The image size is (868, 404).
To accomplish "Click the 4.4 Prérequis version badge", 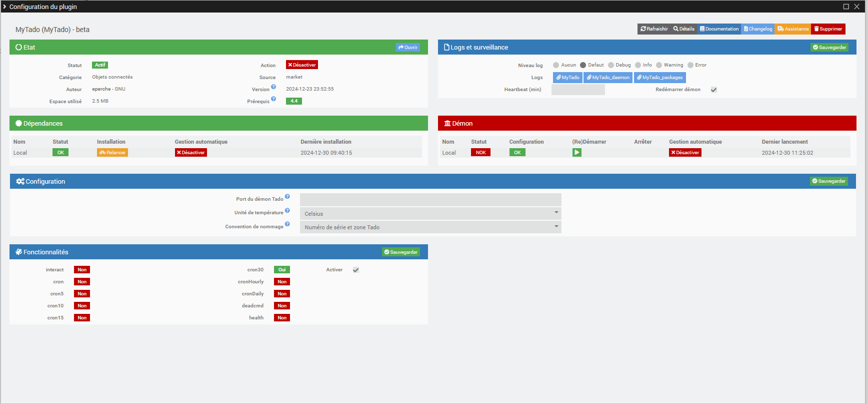I will tap(294, 101).
